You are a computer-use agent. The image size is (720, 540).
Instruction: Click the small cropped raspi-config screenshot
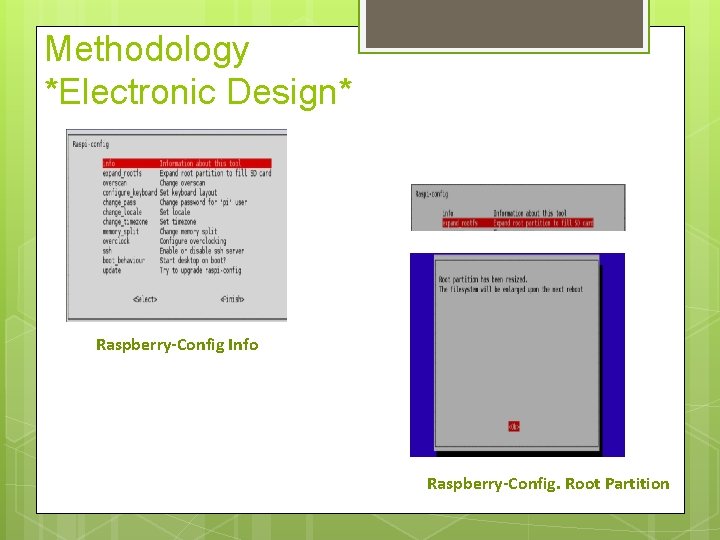coord(518,208)
